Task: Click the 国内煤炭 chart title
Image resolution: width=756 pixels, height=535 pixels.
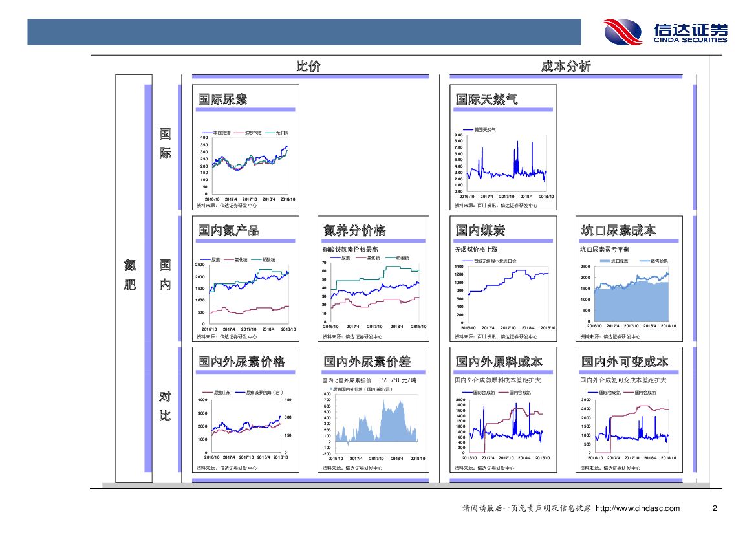Action: [481, 230]
